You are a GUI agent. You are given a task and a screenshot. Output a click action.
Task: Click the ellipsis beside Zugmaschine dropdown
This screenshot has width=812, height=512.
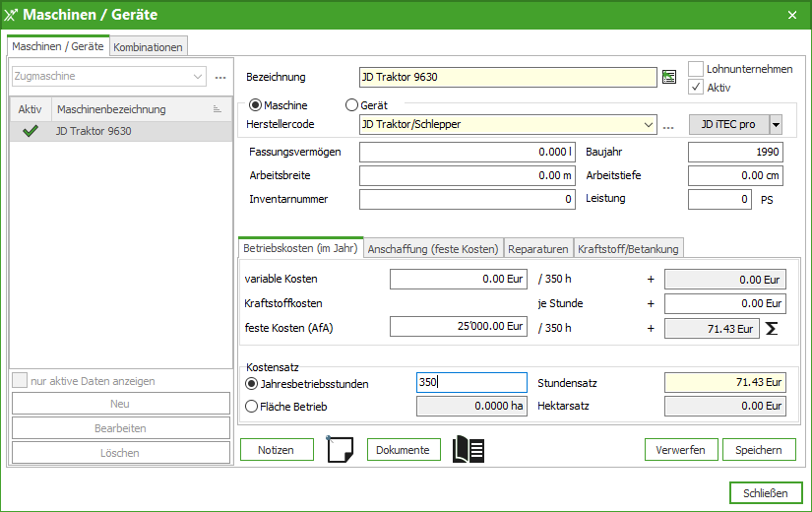click(x=220, y=77)
